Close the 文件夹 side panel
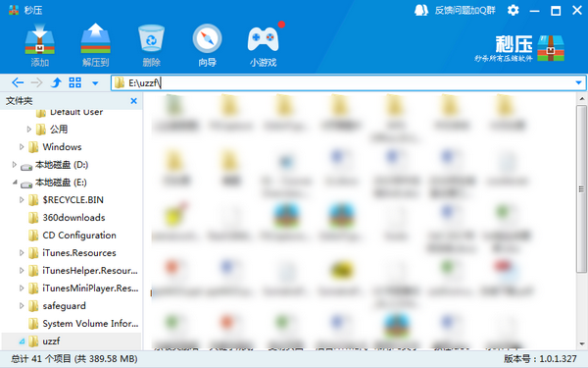This screenshot has width=588, height=368. pos(133,101)
